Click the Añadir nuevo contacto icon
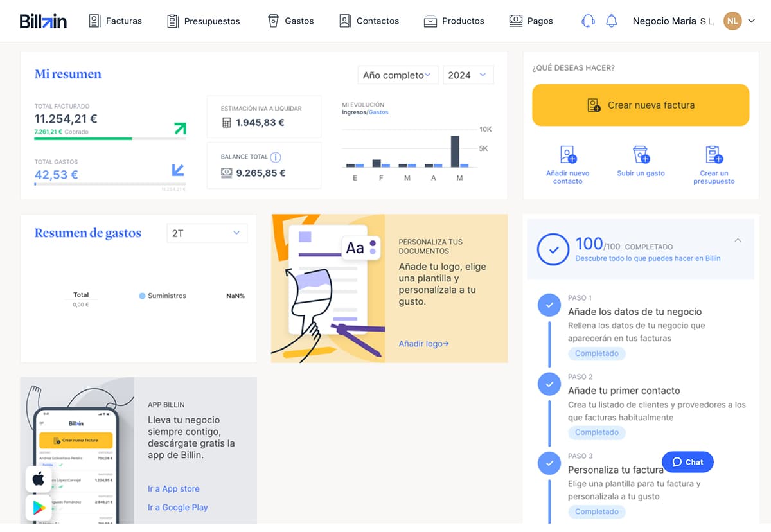The height and width of the screenshot is (532, 771). [x=568, y=155]
